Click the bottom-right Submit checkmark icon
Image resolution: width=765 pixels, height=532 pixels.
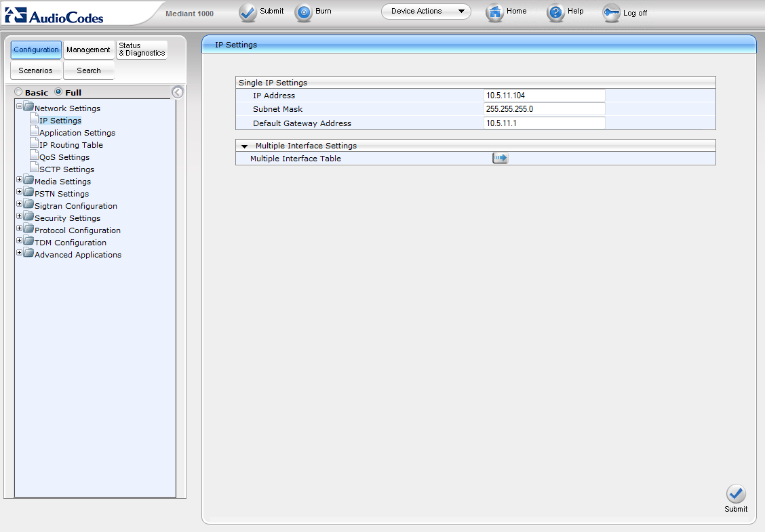735,494
